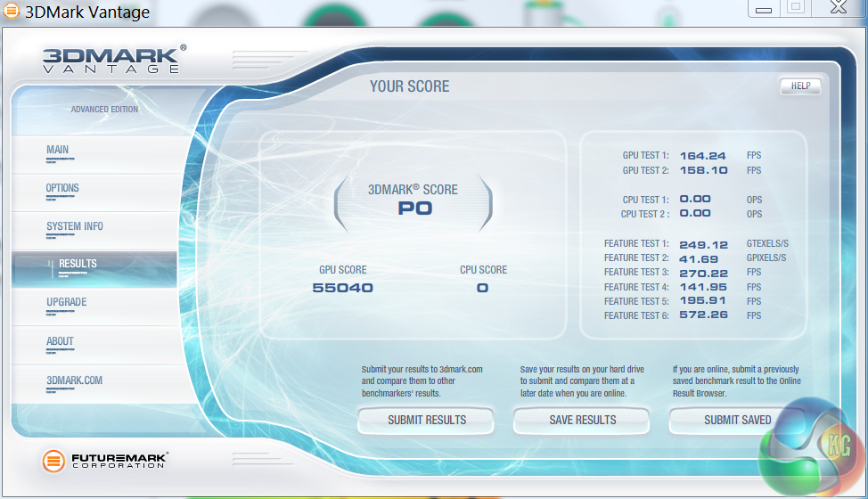Click the SUBMIT RESULTS button
The image size is (868, 499).
426,421
